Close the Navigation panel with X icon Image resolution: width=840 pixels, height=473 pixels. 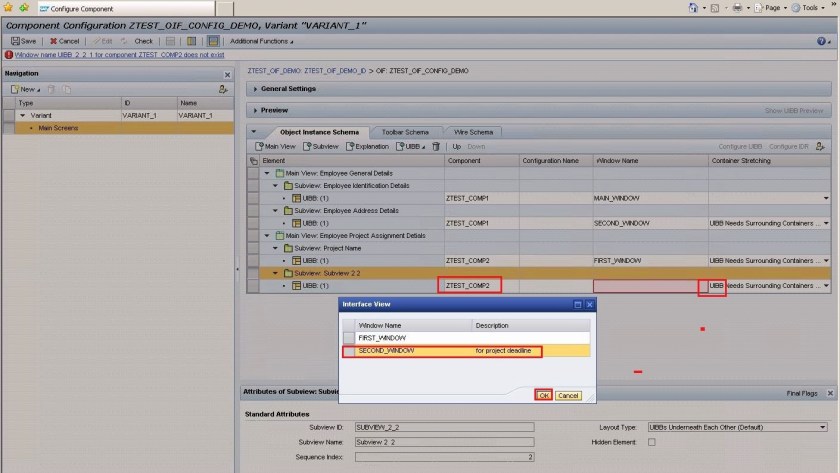(x=227, y=74)
